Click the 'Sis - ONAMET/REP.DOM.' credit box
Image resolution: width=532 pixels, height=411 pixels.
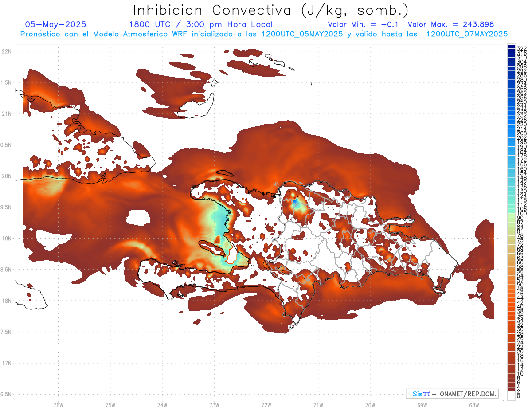[452, 394]
